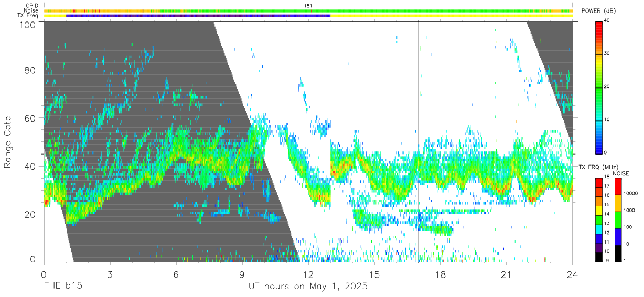The width and height of the screenshot is (644, 297).
Task: Pick the black 9-10 MHz frequency swatch
Action: coord(598,257)
